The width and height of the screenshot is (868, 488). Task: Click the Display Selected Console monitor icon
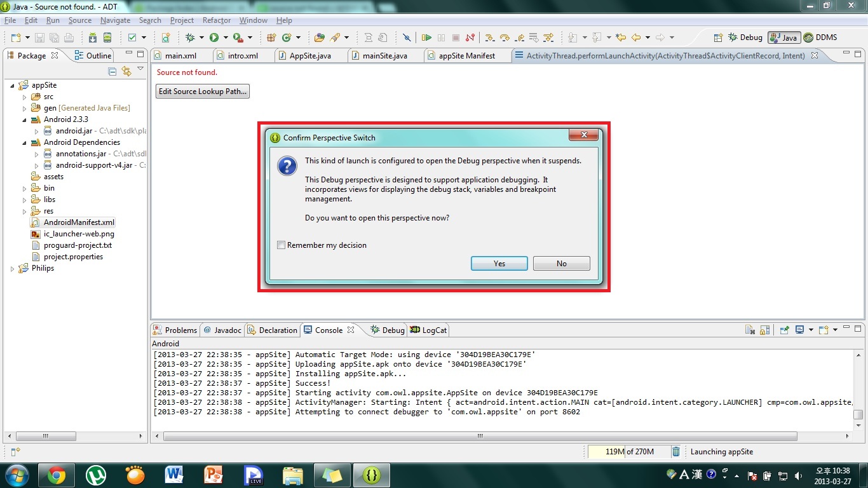pos(800,330)
